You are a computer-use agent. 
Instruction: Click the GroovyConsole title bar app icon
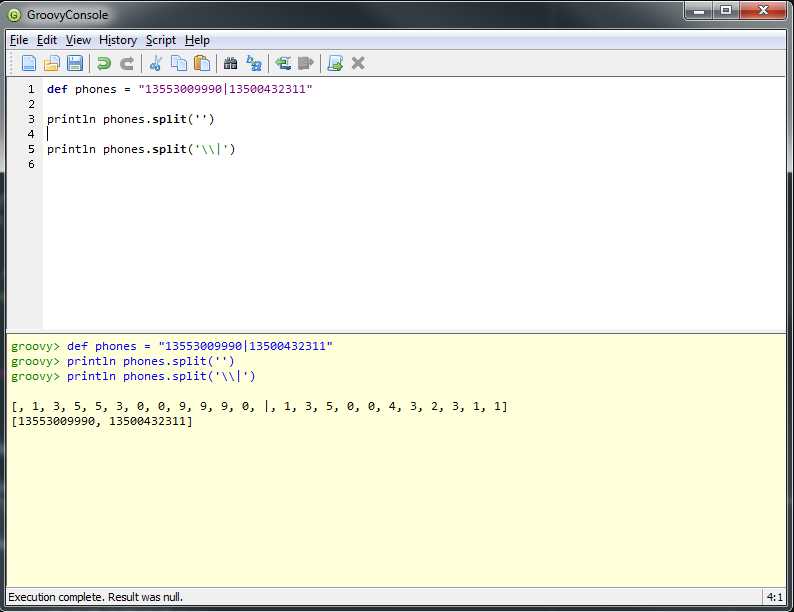14,15
